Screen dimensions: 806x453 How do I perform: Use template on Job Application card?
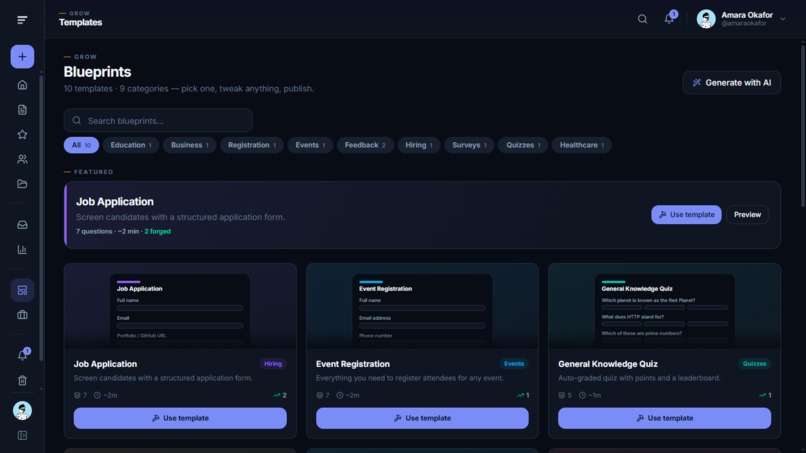click(x=180, y=418)
